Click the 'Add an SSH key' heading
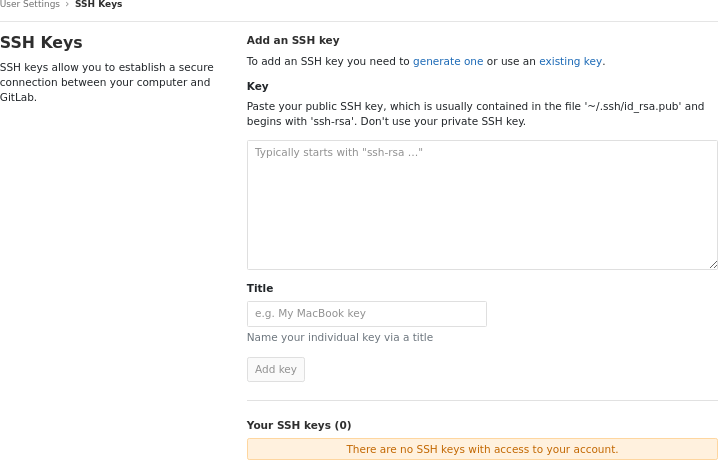The height and width of the screenshot is (461, 719). [293, 40]
